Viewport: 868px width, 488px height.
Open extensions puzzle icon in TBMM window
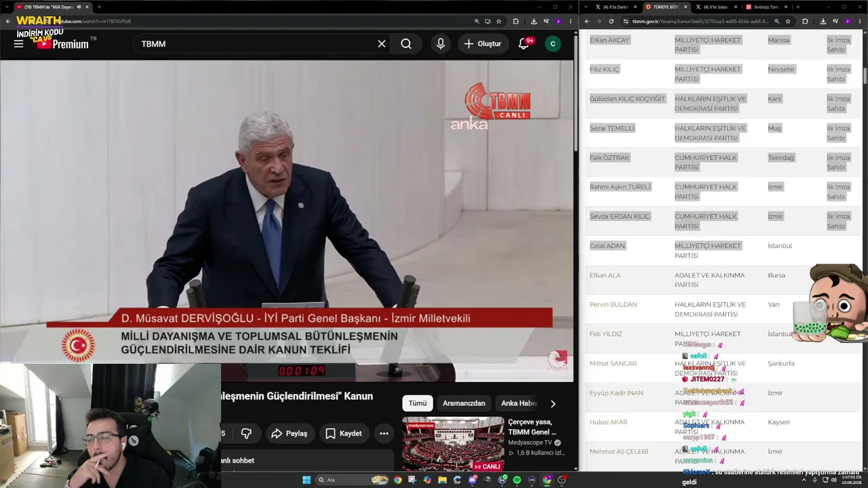tap(805, 21)
